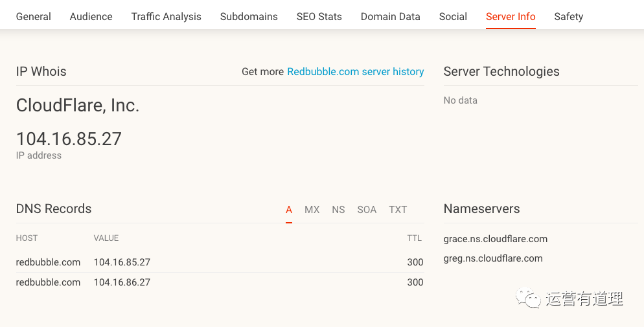
Task: Switch to the Audience tab
Action: coord(91,16)
